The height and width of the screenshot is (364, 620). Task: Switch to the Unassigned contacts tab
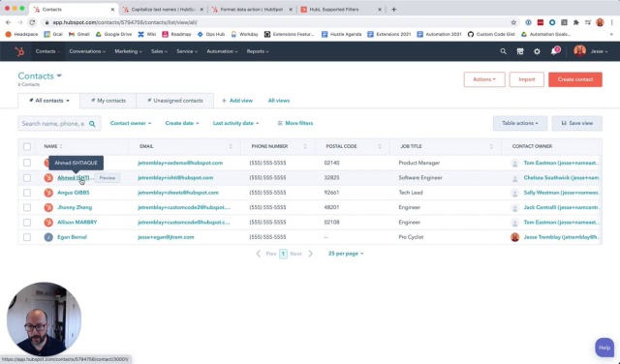(174, 101)
